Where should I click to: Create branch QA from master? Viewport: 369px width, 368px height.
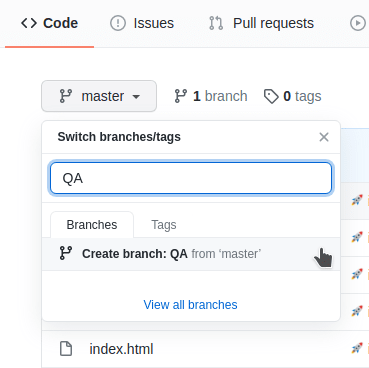click(x=191, y=254)
